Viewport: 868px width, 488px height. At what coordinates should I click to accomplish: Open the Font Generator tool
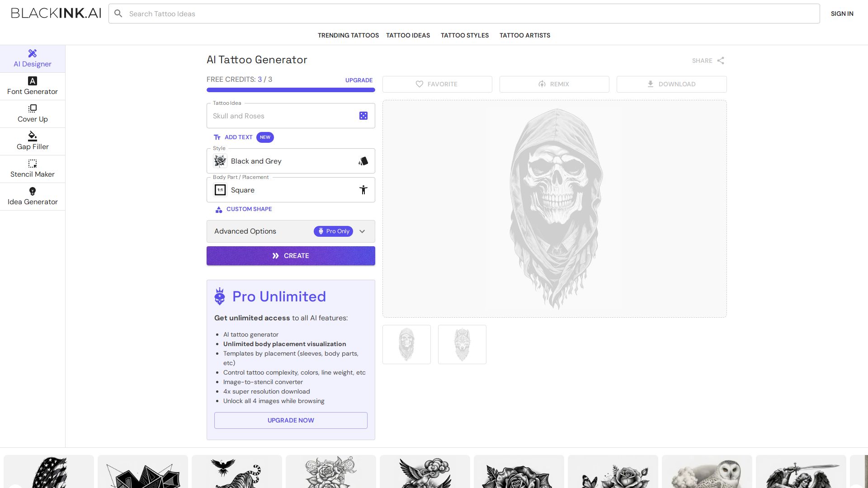(33, 86)
